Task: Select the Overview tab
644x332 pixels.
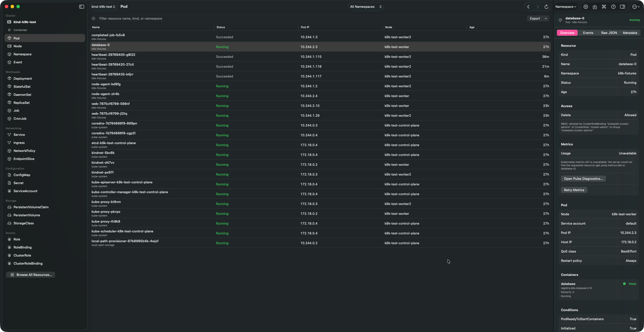Action: (567, 33)
